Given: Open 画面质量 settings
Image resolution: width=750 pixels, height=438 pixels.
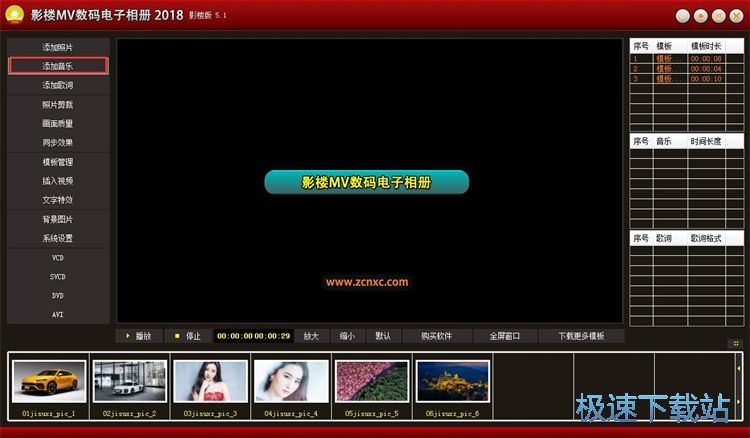Looking at the screenshot, I should click(x=58, y=123).
